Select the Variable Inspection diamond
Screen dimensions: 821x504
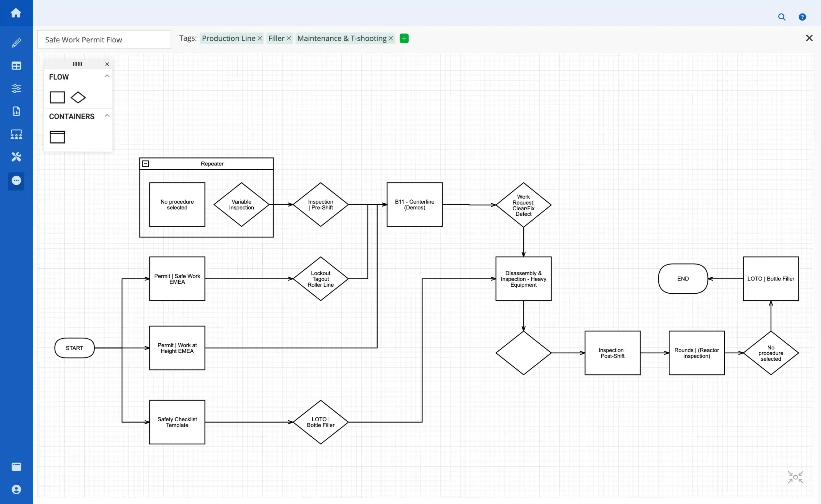point(241,205)
